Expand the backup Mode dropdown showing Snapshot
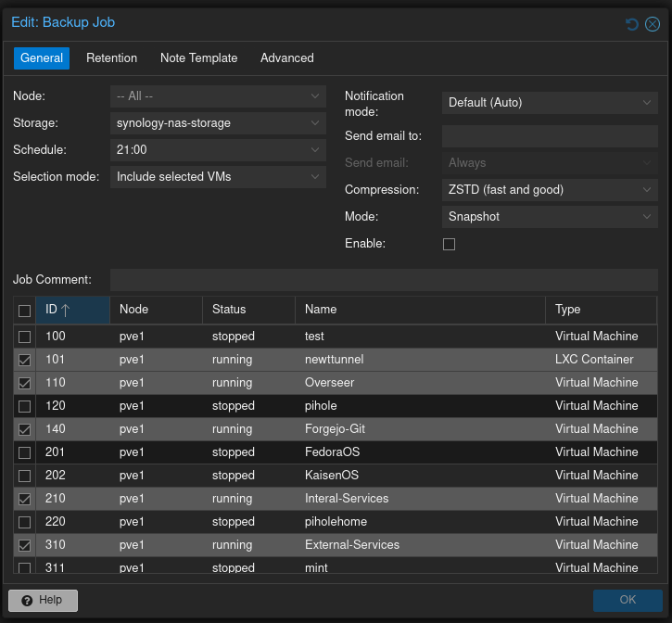 click(x=647, y=217)
